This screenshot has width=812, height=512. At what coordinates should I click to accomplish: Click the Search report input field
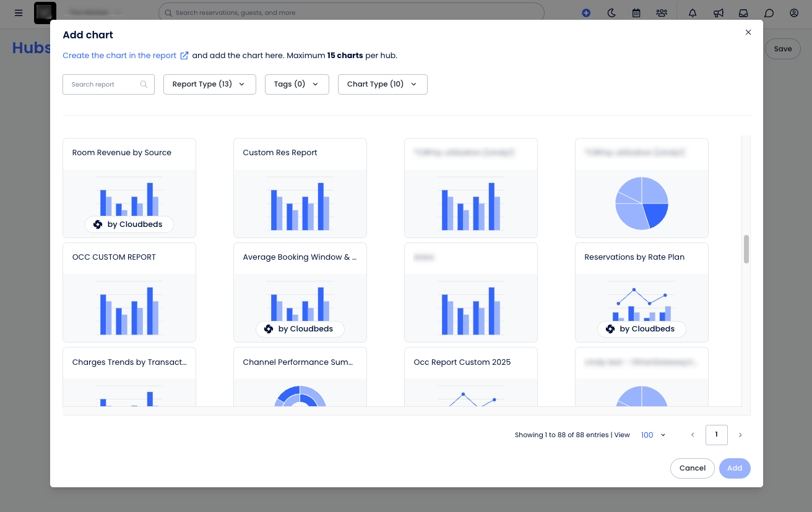(108, 85)
